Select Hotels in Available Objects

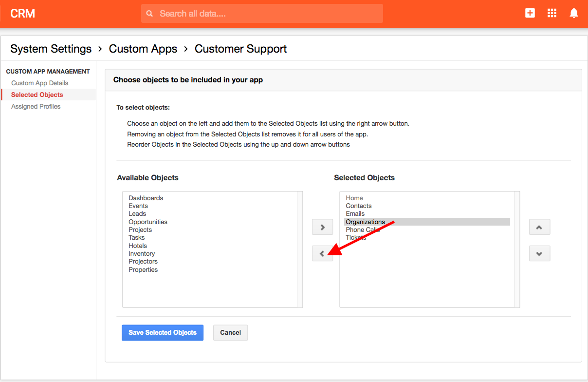click(x=138, y=246)
